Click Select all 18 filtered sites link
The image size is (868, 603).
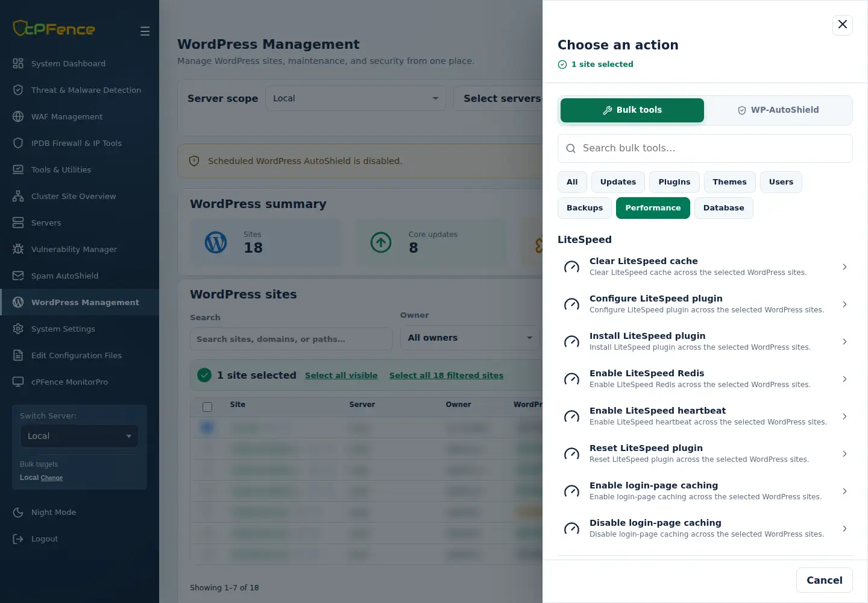click(446, 375)
